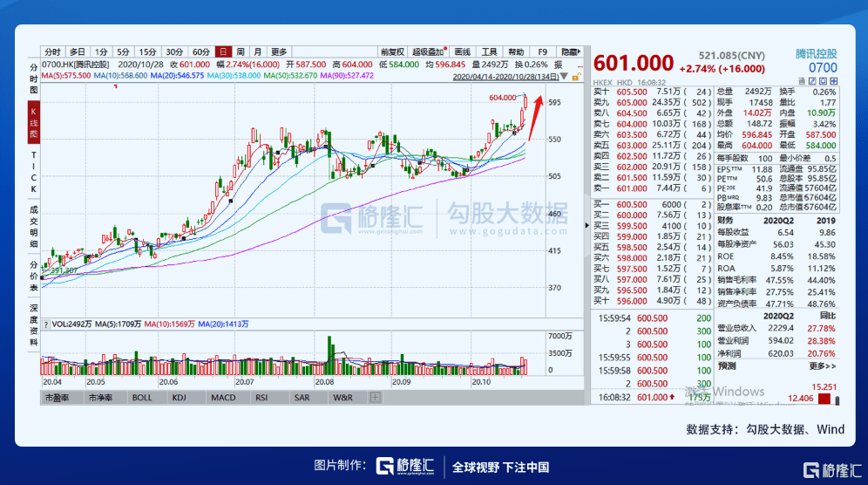Screen dimensions: 868x485
Task: Open the 成交明细 sidebar view
Action: click(x=34, y=226)
